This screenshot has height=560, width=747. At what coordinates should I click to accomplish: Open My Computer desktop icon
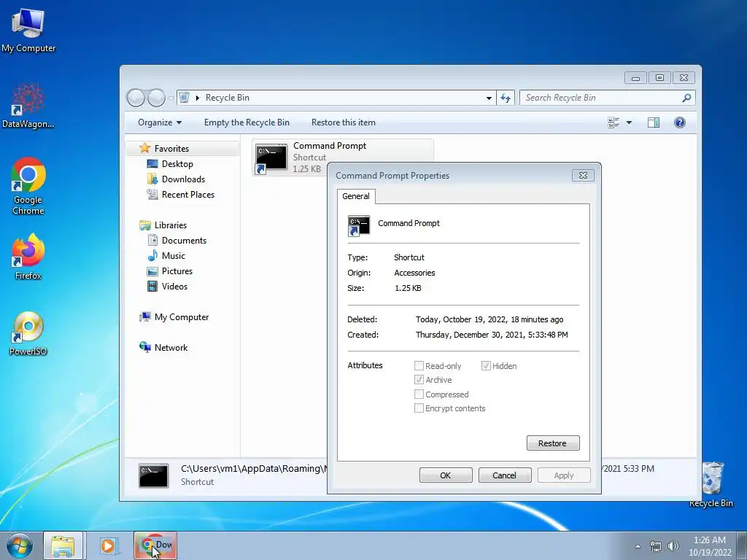pyautogui.click(x=28, y=30)
